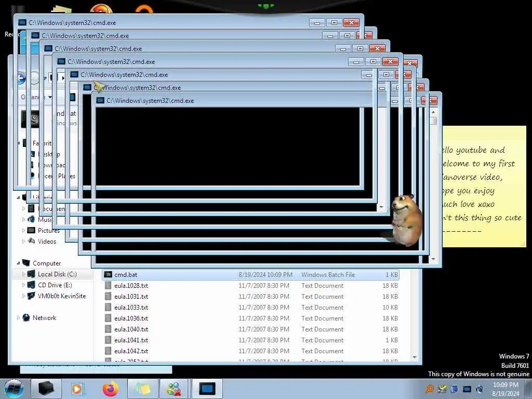Click the cmd.exe taskbar button
The width and height of the screenshot is (532, 399).
click(x=207, y=389)
